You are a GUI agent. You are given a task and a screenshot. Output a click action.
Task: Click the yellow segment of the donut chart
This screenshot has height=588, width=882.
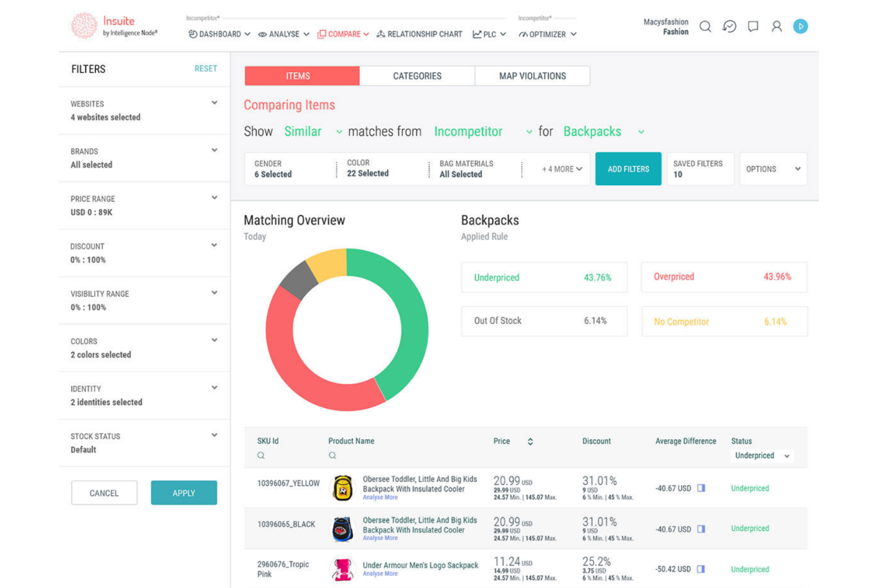pyautogui.click(x=328, y=265)
